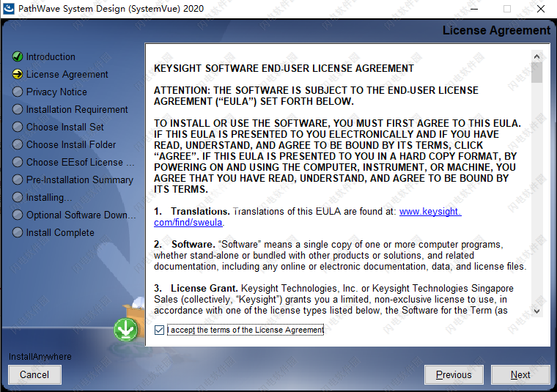Open the www.keysight.com/find/sweula link

coord(430,212)
